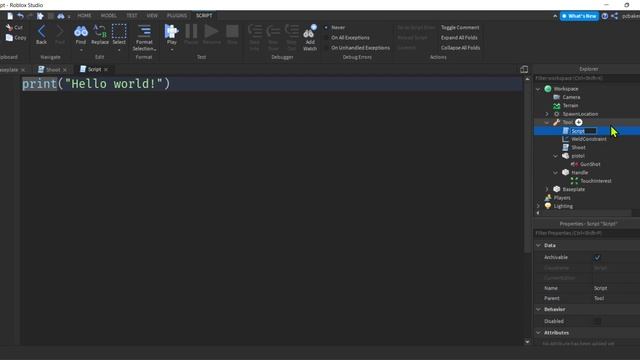Toggle the Disabled property checkbox
This screenshot has height=360, width=640.
(x=597, y=322)
